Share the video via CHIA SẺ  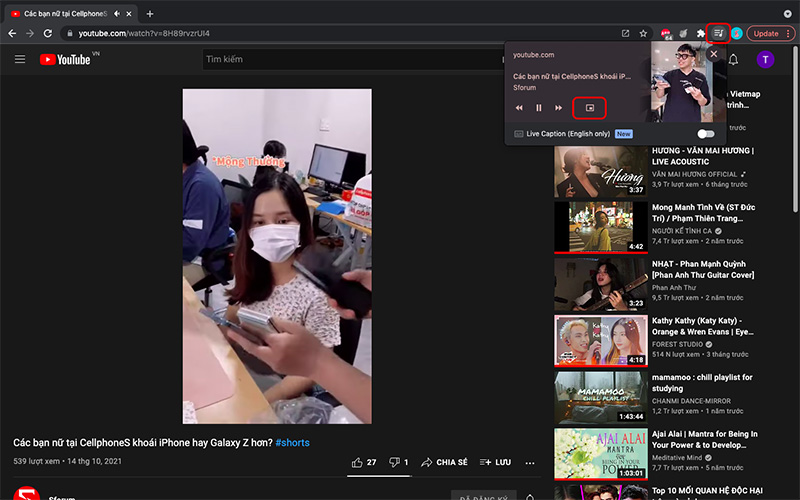pos(444,462)
